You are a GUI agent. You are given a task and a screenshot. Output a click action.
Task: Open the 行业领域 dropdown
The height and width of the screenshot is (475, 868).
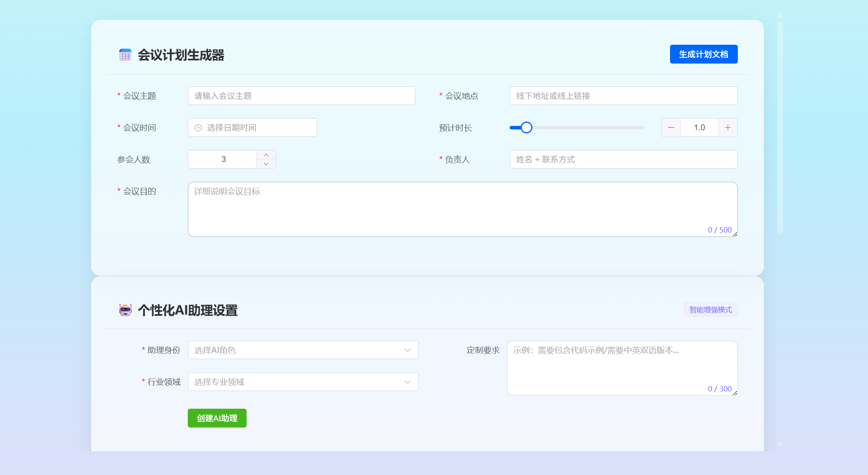[x=303, y=382]
